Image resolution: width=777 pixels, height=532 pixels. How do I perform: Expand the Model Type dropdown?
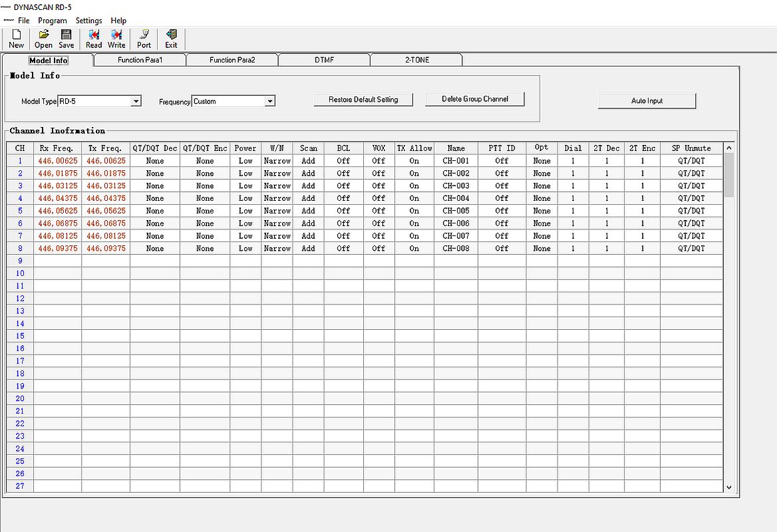tap(136, 101)
